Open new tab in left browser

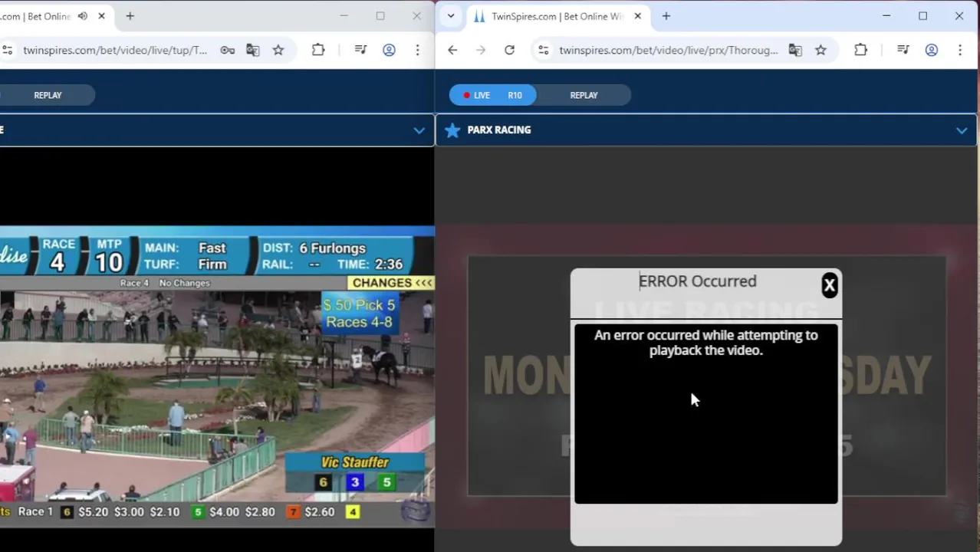[x=130, y=16]
